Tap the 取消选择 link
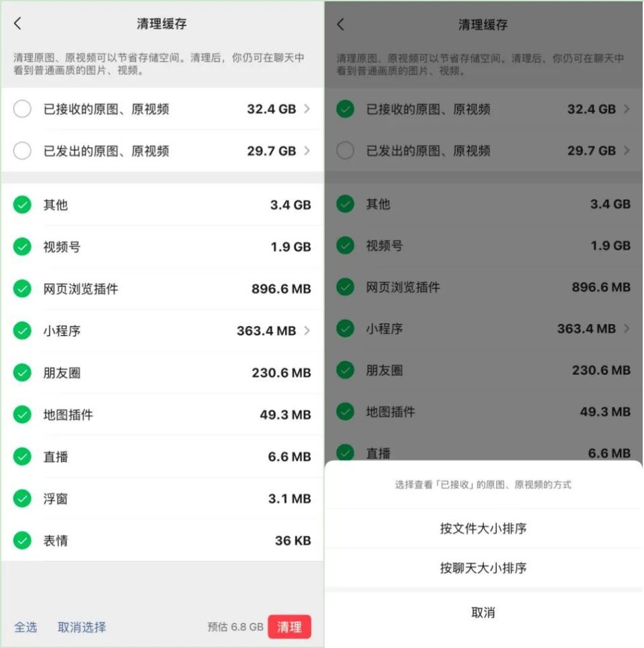 (x=82, y=627)
